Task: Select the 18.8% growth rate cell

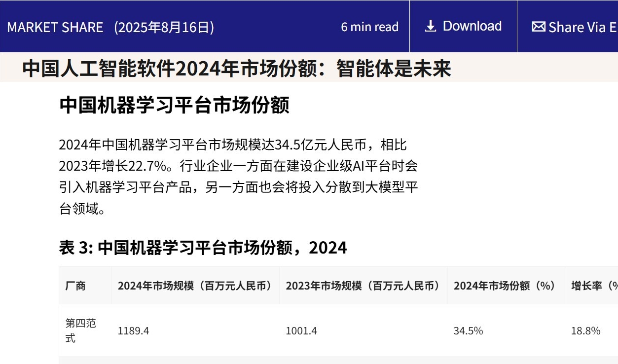Action: point(585,331)
